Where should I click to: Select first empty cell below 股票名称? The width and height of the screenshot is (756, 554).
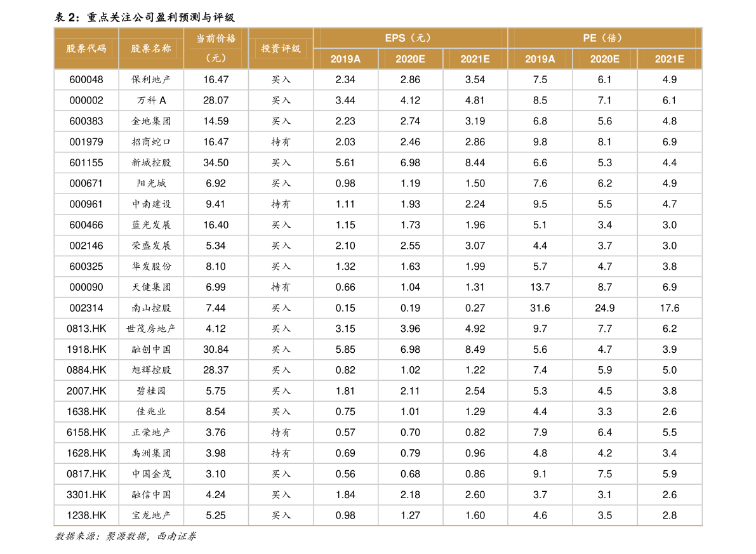click(x=151, y=79)
